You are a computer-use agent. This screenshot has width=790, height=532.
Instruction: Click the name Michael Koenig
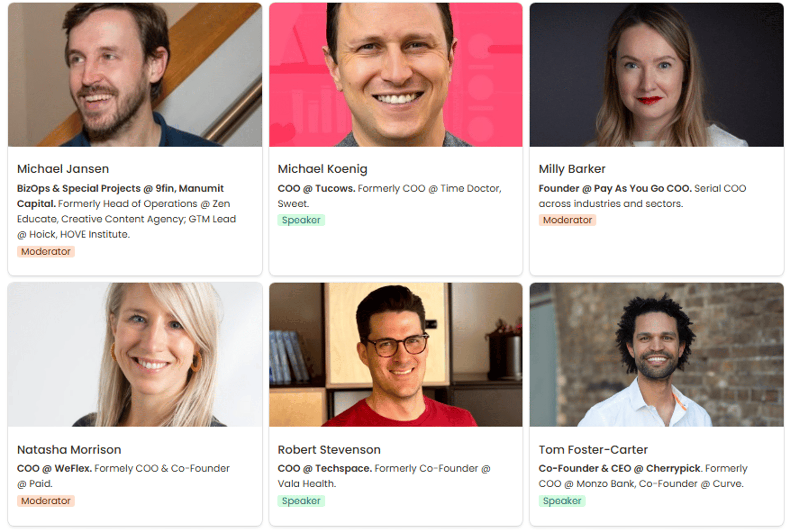click(322, 169)
